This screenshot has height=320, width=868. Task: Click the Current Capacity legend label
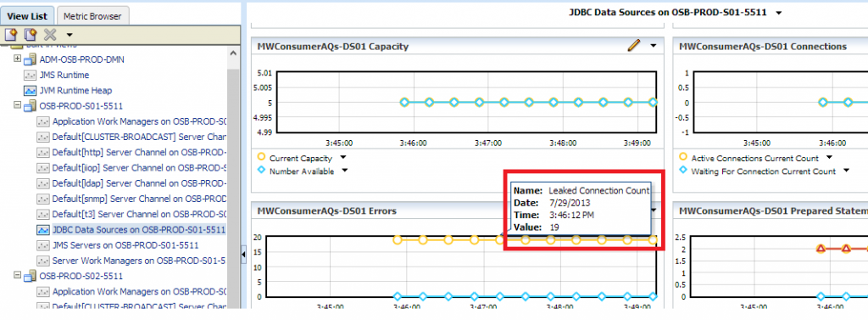pyautogui.click(x=301, y=159)
